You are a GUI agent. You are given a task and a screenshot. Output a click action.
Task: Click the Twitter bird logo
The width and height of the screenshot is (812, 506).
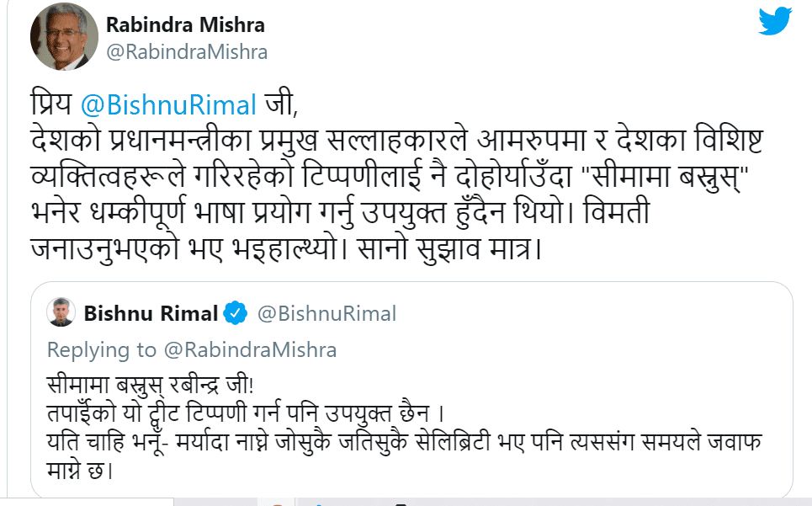pos(774,21)
